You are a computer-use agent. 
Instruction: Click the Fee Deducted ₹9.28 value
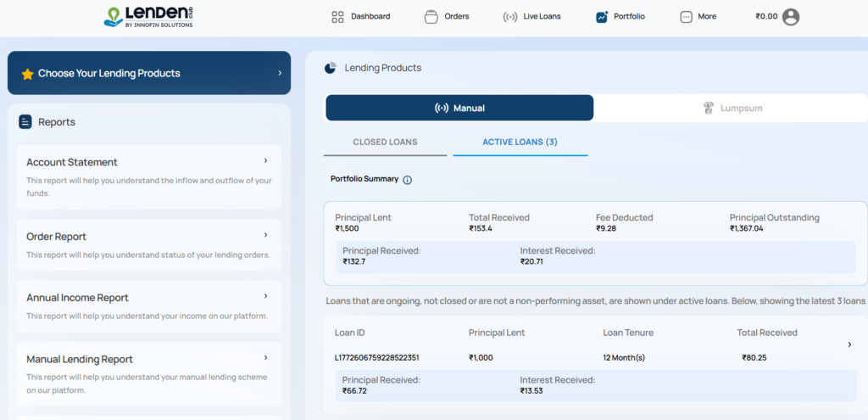[x=605, y=228]
